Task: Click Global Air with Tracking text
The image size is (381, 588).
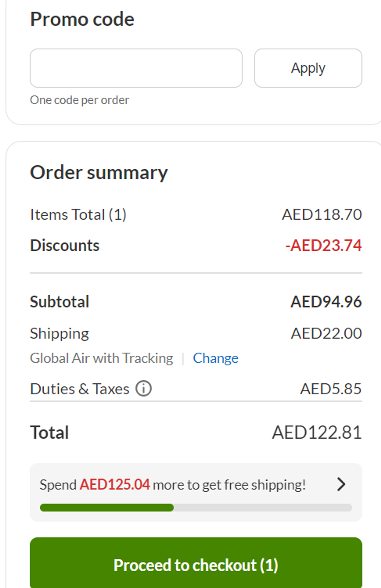Action: (101, 358)
